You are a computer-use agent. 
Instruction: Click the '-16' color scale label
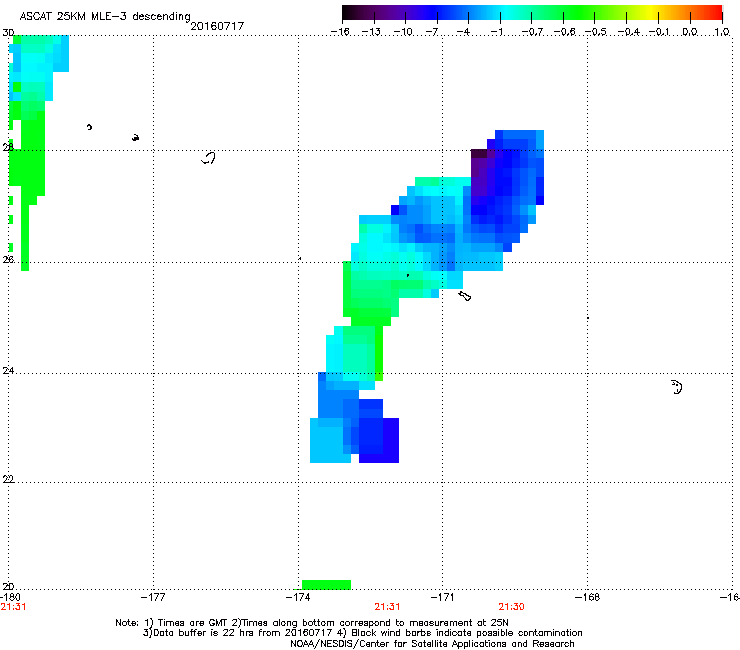tap(340, 32)
